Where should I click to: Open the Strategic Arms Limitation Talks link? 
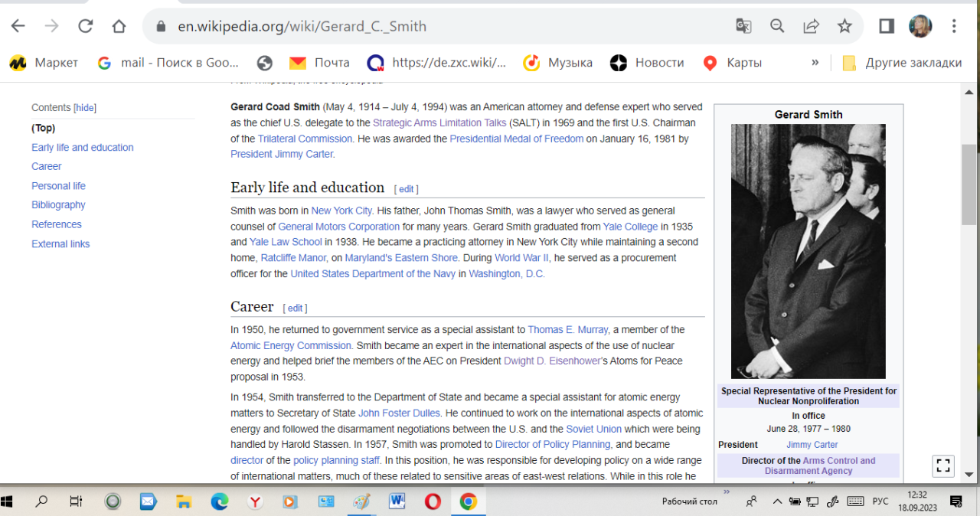tap(439, 122)
